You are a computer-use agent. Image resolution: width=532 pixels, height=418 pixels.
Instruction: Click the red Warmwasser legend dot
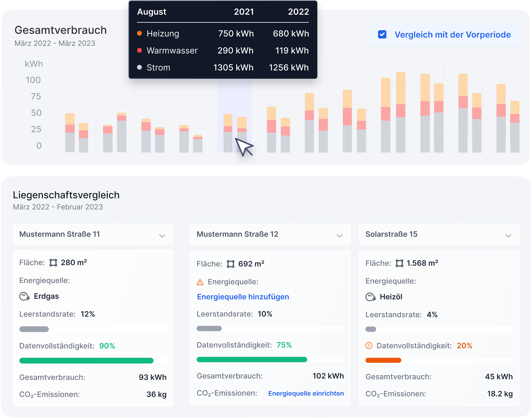coord(139,50)
